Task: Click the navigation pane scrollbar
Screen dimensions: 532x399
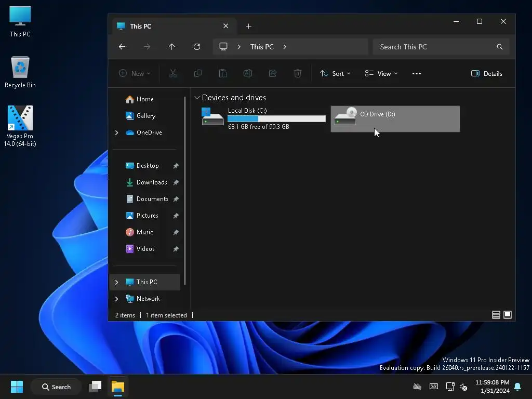Action: pyautogui.click(x=185, y=191)
